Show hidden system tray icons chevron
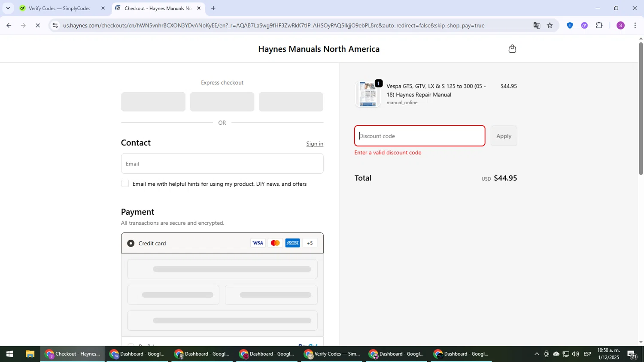This screenshot has height=362, width=644. 536,354
